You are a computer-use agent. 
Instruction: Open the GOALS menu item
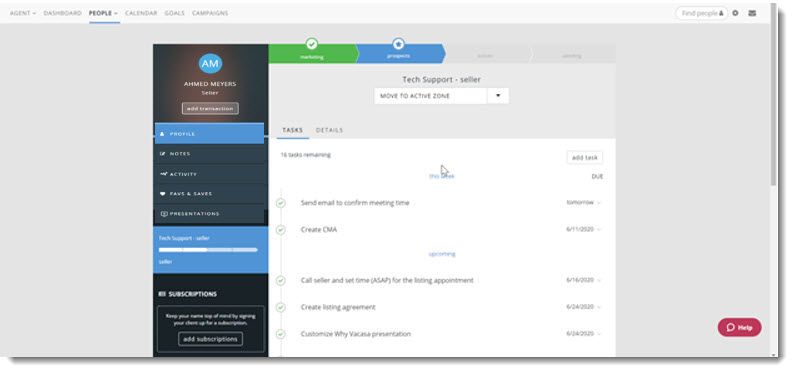[174, 13]
